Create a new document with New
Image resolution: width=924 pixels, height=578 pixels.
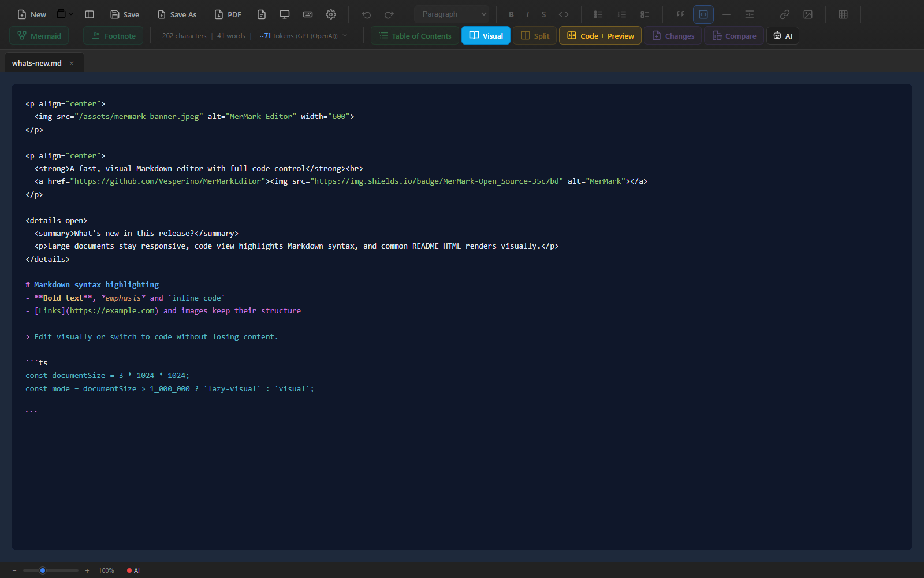tap(32, 14)
